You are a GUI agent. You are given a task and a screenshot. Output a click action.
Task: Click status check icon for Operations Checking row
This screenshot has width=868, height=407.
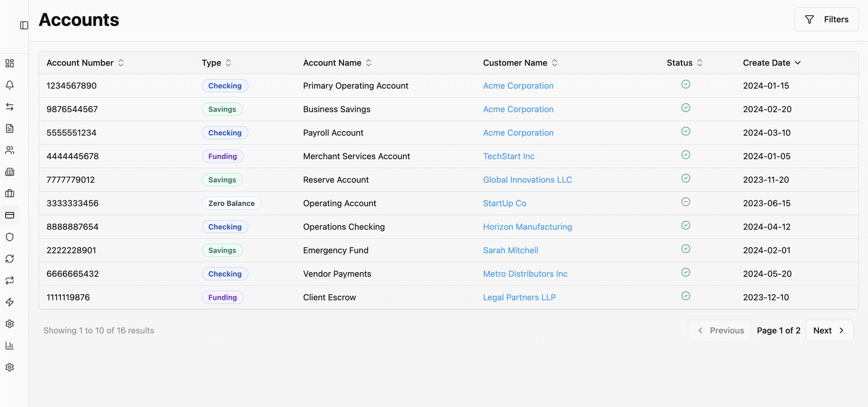pos(686,225)
